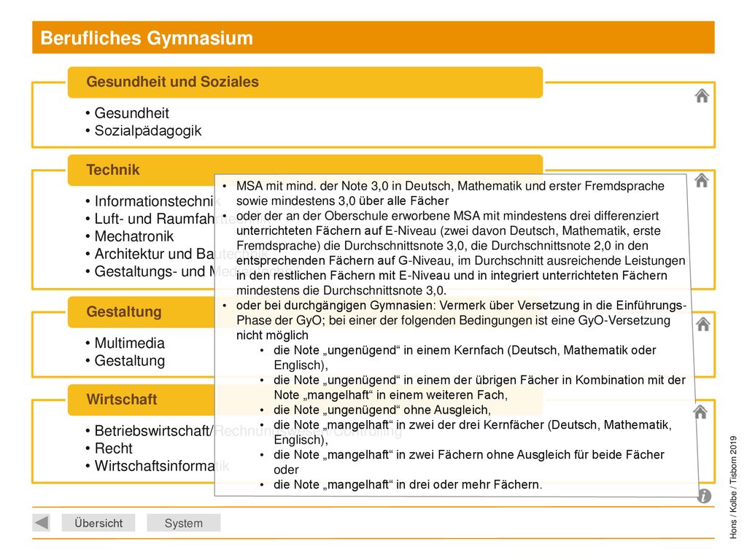Click the Wirtschaftsinformatik list entry
Screen dimensions: 747x560
158,466
